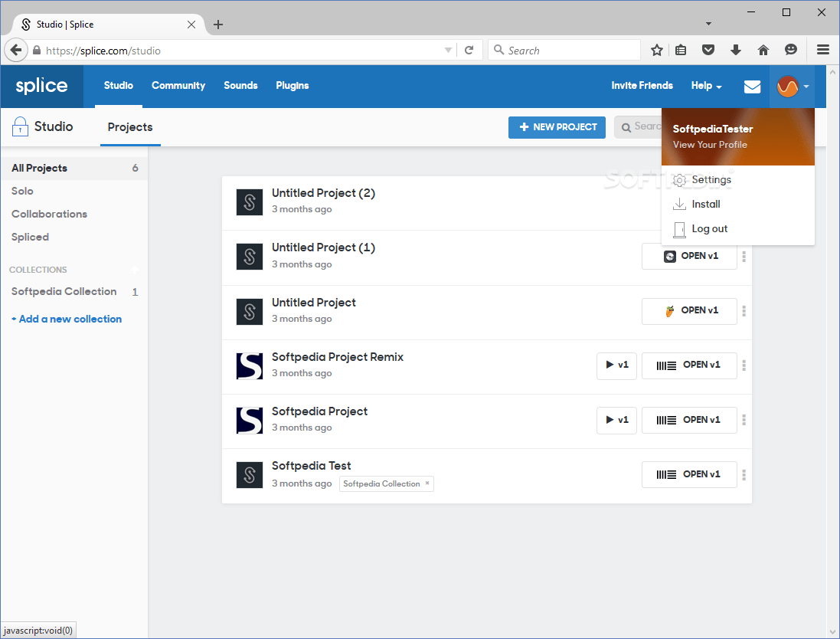Click the Settings gear in profile menu
The height and width of the screenshot is (639, 840).
click(x=679, y=180)
